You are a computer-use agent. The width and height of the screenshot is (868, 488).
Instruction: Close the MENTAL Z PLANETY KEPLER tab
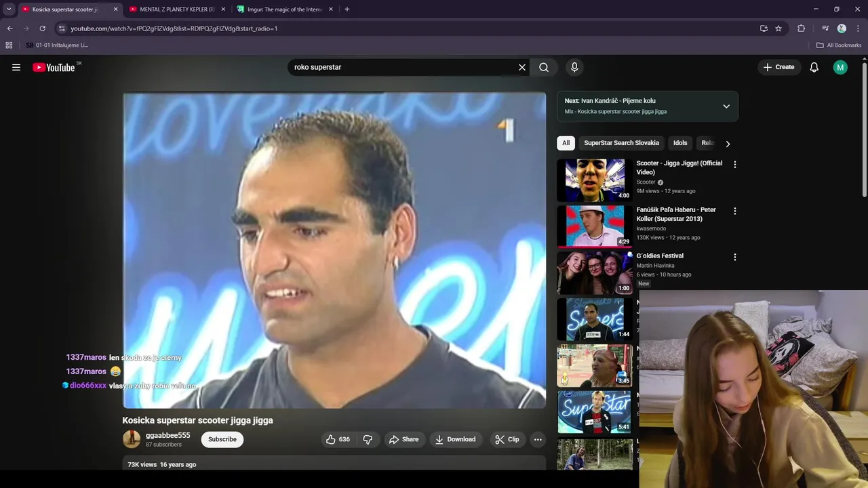223,9
